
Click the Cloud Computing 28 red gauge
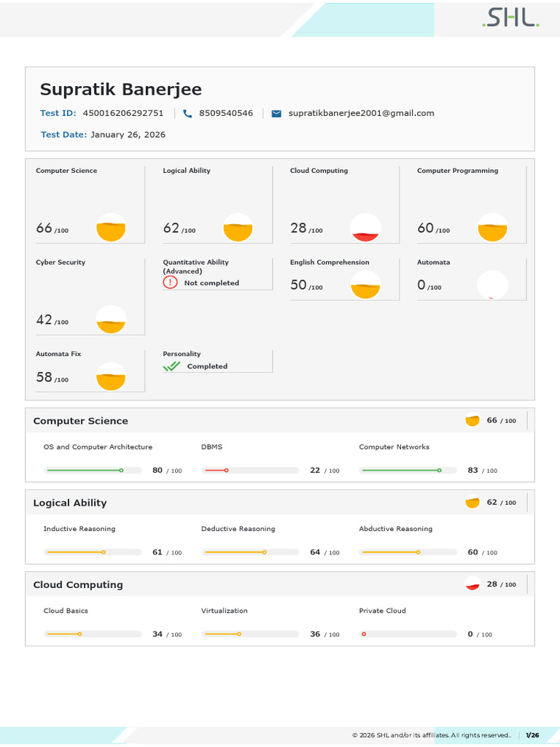(365, 228)
